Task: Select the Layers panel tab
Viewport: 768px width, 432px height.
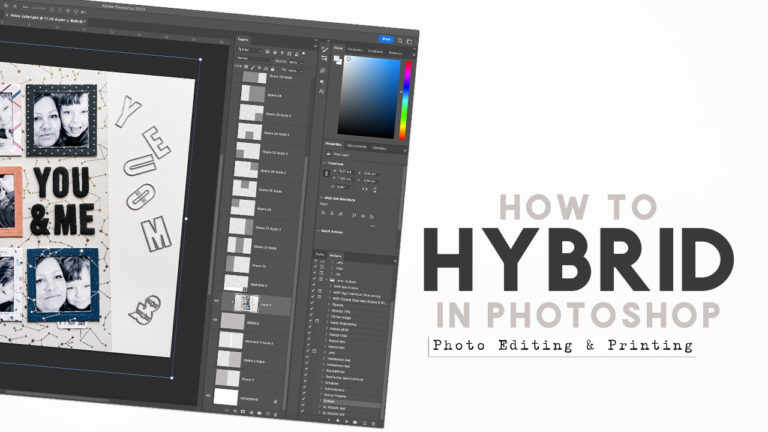Action: (243, 40)
